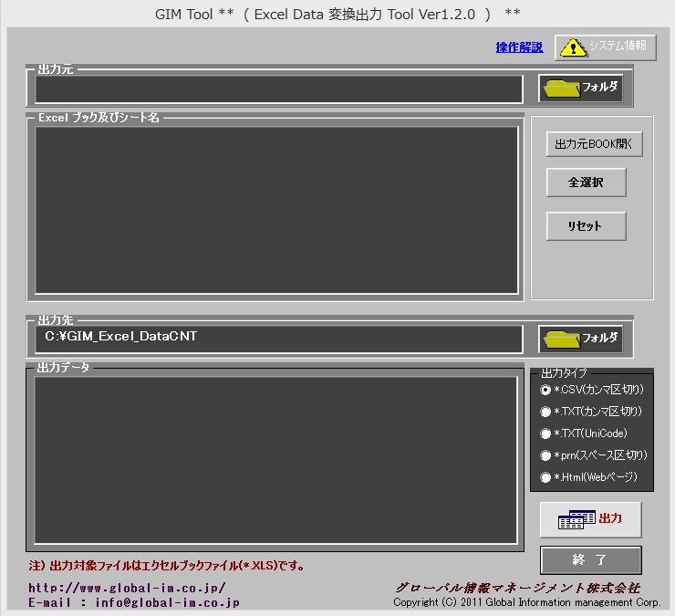Click the 終 了 button

click(x=591, y=560)
